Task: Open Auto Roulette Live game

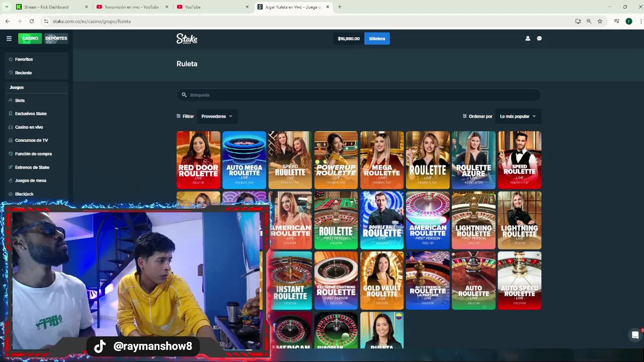Action: (x=473, y=281)
